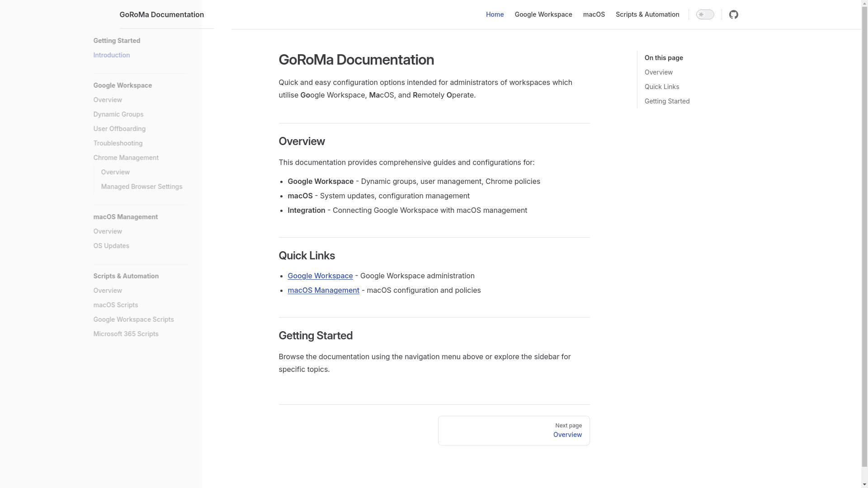This screenshot has height=488, width=868.
Task: Open Managed Browser Settings sidebar page
Action: point(142,187)
